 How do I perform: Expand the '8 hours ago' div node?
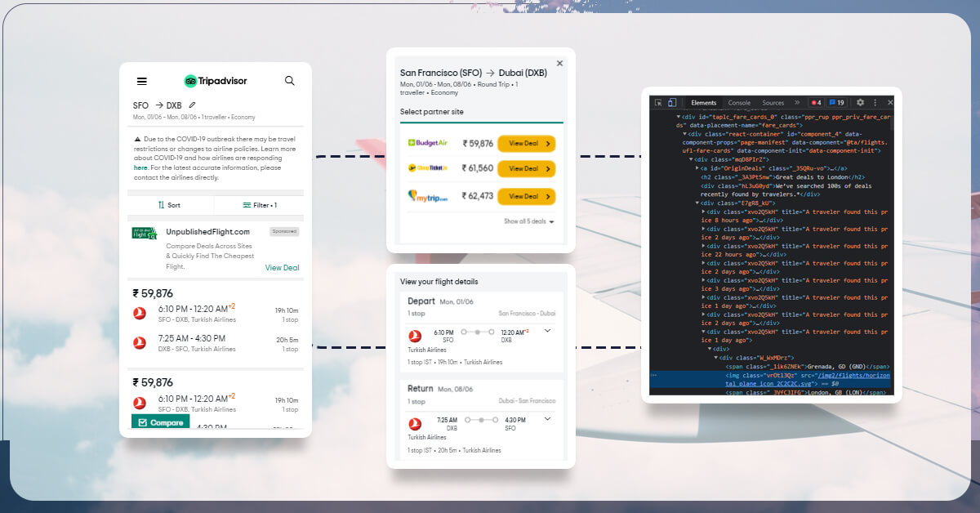[704, 211]
